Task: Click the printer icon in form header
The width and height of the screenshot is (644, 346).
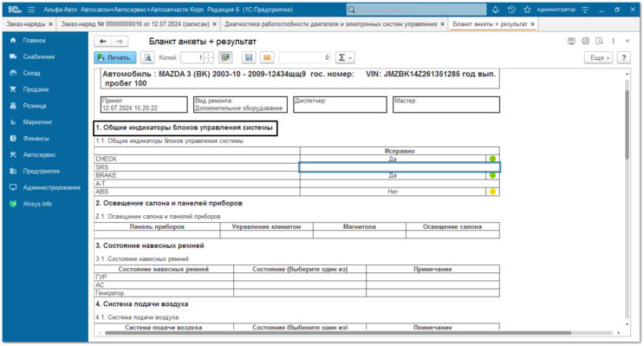Action: click(x=585, y=41)
